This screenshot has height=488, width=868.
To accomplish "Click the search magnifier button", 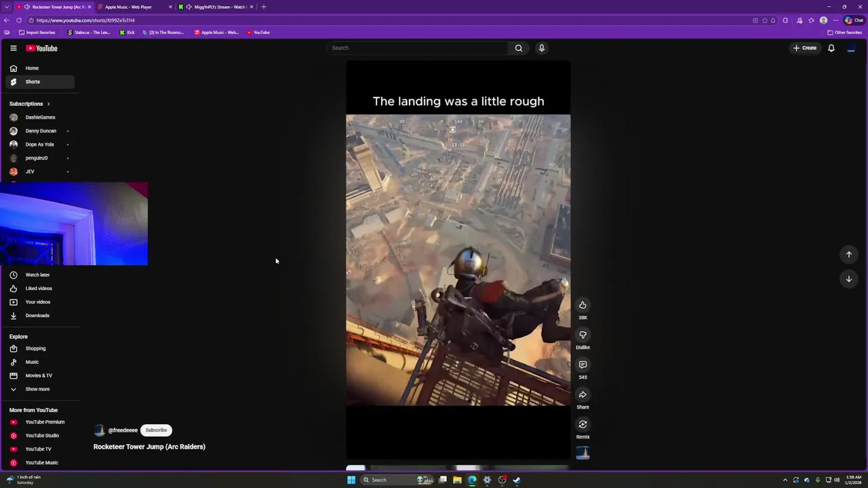I will (x=519, y=48).
